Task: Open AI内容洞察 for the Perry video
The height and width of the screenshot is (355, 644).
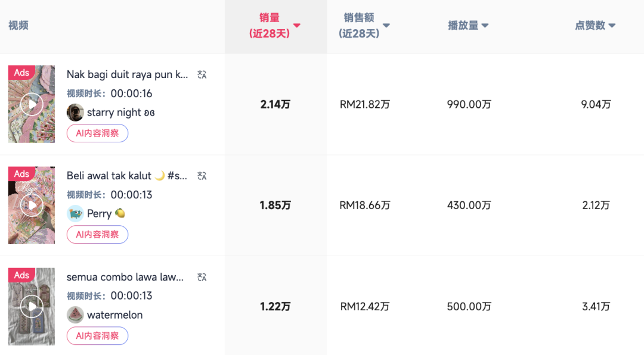Action: point(97,234)
